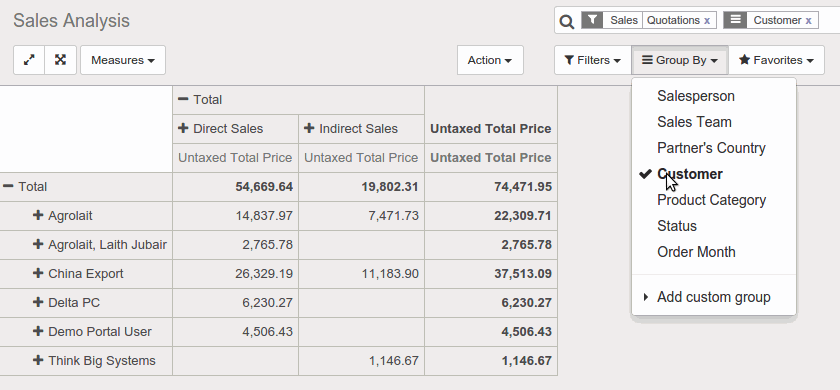The image size is (840, 390).
Task: Click the cell 22,309.71
Action: (x=491, y=215)
